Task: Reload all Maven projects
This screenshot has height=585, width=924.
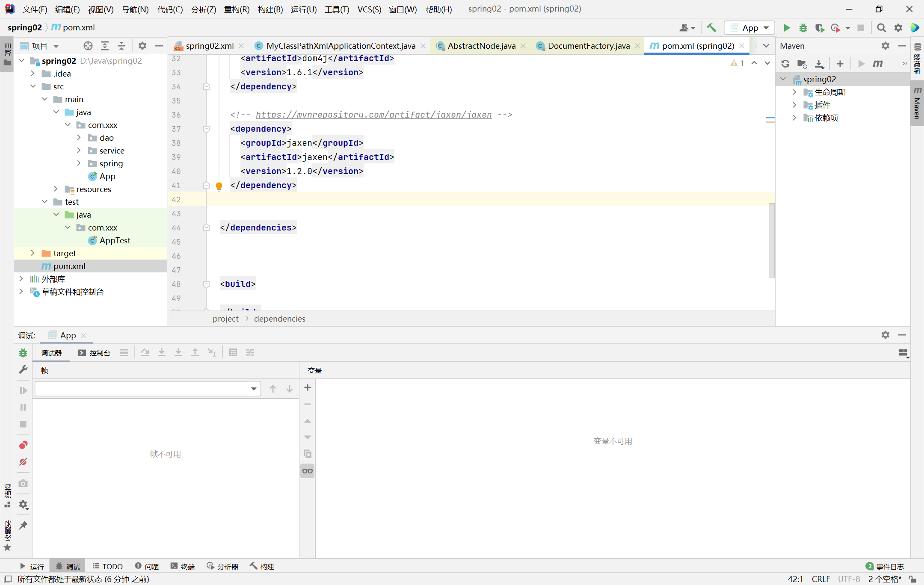Action: (785, 64)
